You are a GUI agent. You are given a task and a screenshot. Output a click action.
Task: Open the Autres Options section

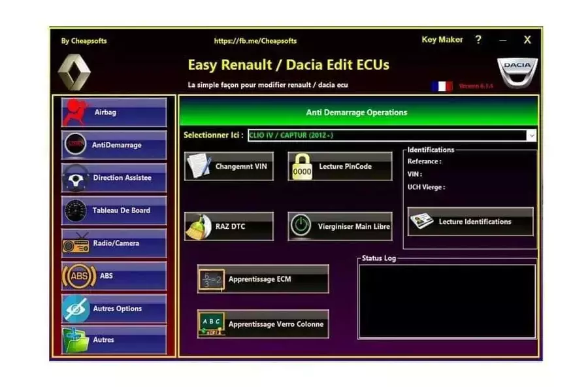pos(114,309)
